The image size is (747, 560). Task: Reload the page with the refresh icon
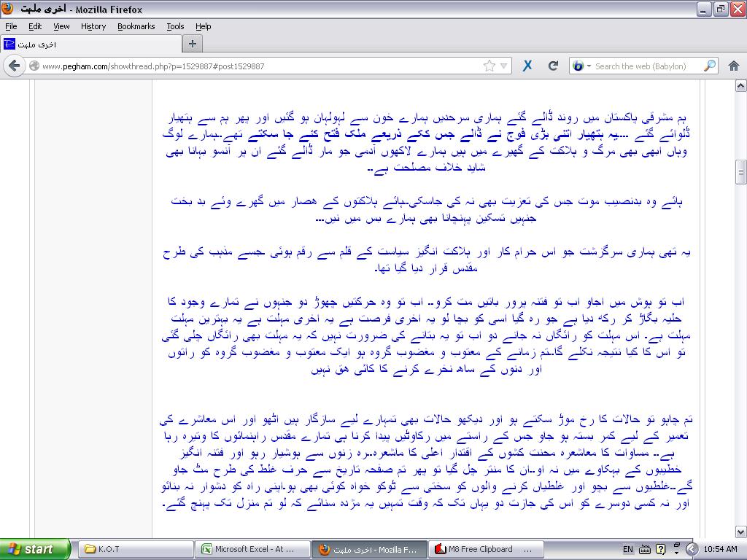click(553, 66)
